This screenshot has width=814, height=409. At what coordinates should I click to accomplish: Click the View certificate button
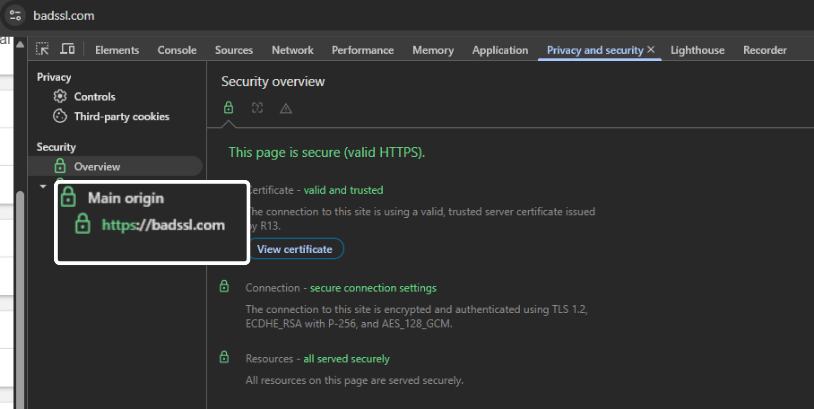tap(294, 249)
